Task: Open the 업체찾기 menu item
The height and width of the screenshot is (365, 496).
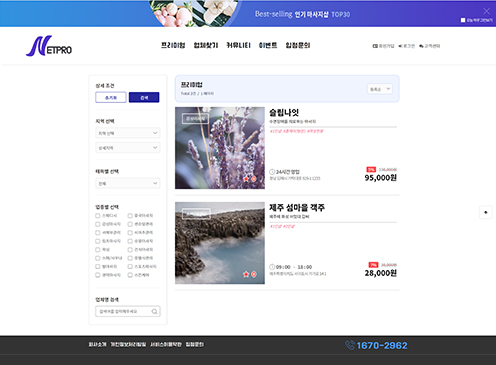Action: click(206, 45)
